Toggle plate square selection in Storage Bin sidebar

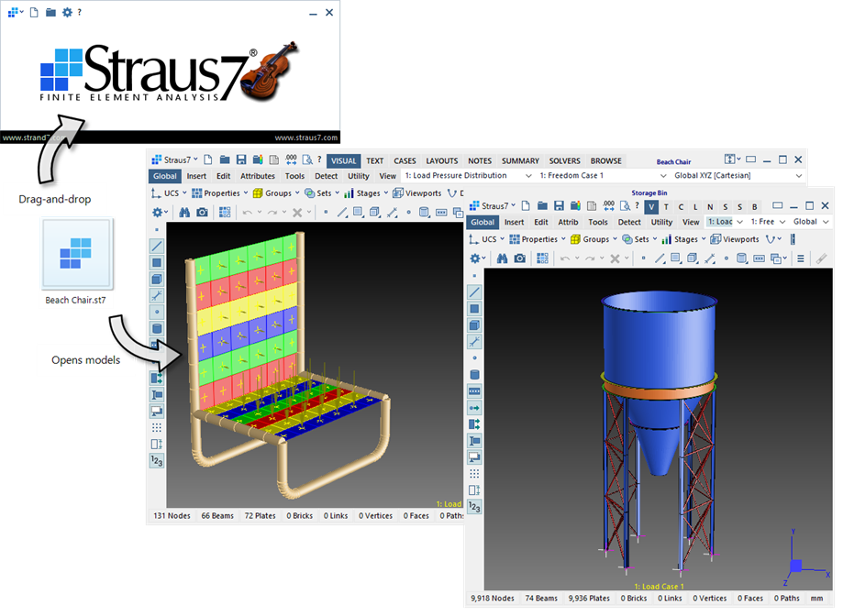[x=474, y=309]
